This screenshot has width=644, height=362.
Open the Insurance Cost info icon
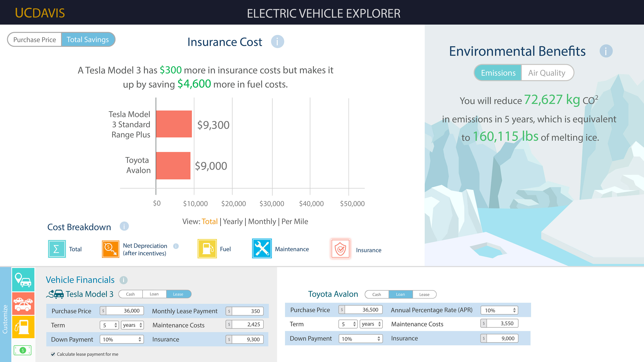pyautogui.click(x=278, y=42)
